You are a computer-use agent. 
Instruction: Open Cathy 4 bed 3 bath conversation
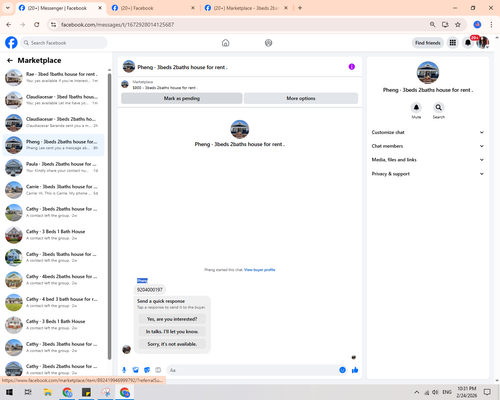coord(53,302)
